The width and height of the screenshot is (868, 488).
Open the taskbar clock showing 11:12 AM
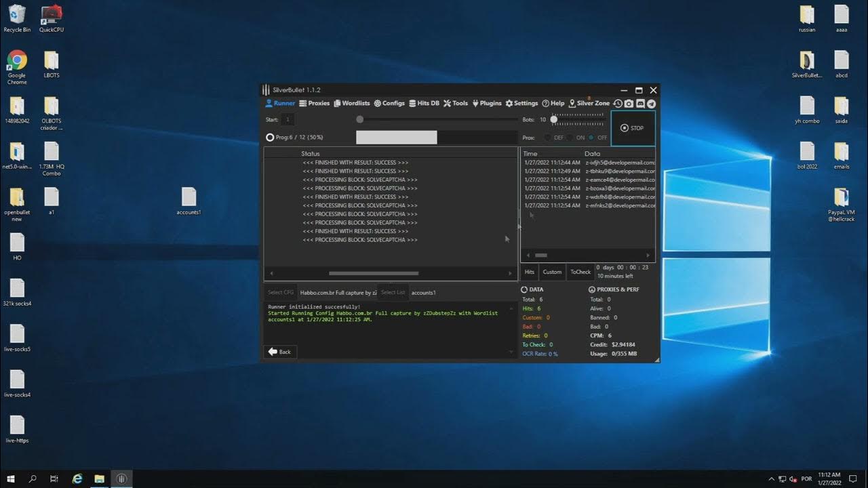(x=829, y=479)
